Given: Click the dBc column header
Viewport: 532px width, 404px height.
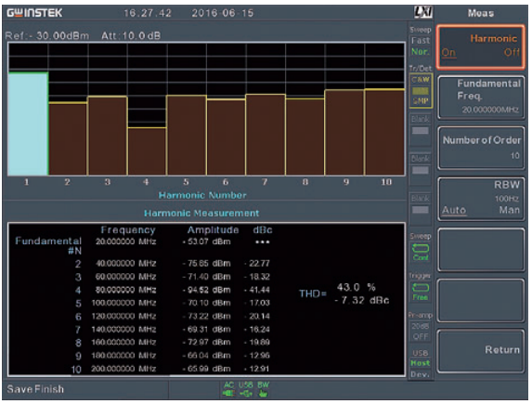Looking at the screenshot, I should pos(263,229).
